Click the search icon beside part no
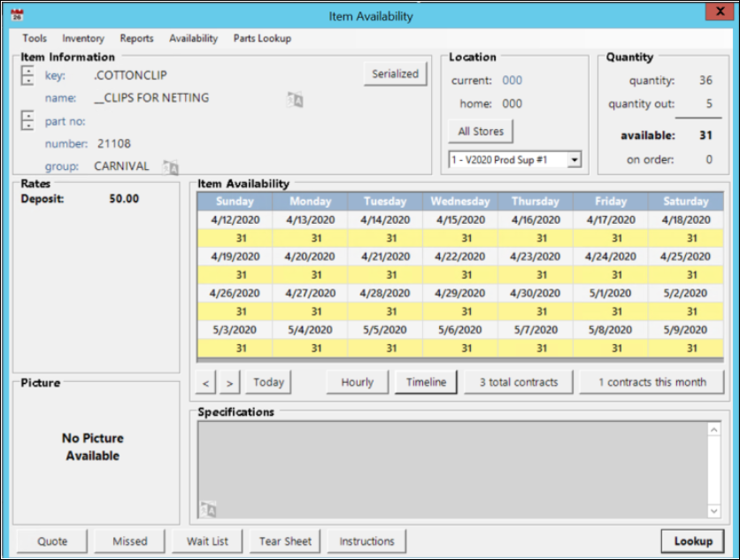 click(x=27, y=121)
